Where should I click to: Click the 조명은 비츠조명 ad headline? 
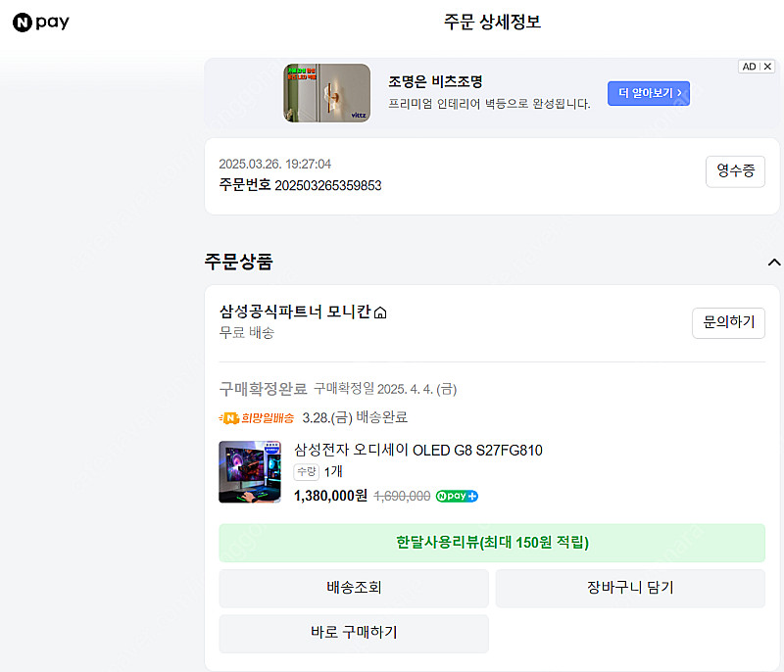[435, 81]
